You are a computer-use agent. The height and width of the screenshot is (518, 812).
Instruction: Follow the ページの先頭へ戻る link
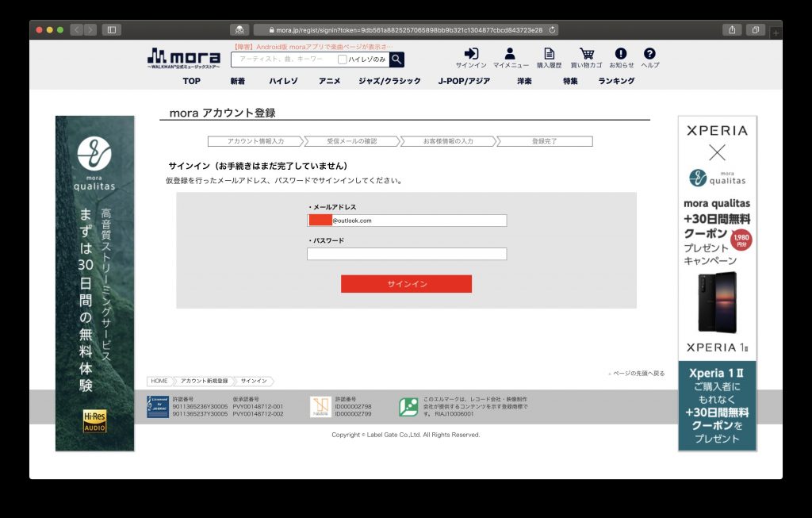637,373
